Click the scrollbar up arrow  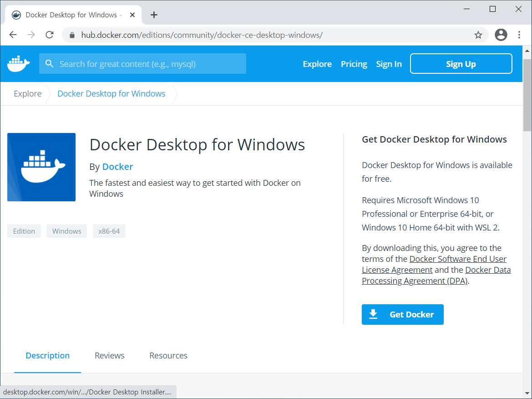coord(527,51)
